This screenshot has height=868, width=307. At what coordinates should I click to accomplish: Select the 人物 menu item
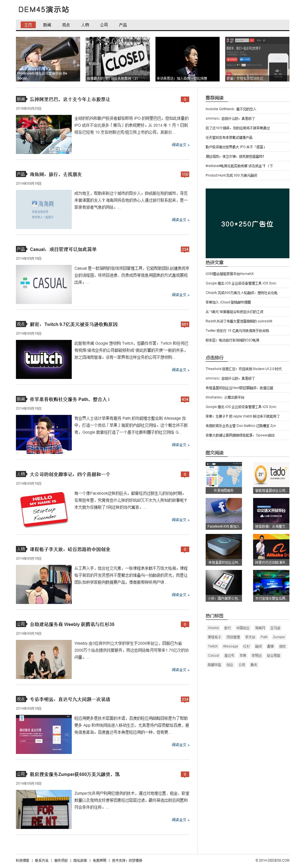[x=85, y=25]
